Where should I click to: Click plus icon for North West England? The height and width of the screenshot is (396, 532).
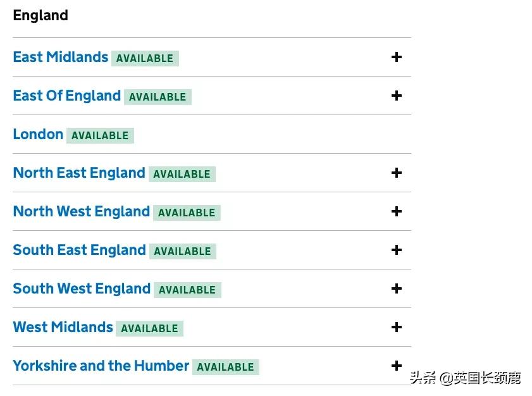[x=397, y=212]
